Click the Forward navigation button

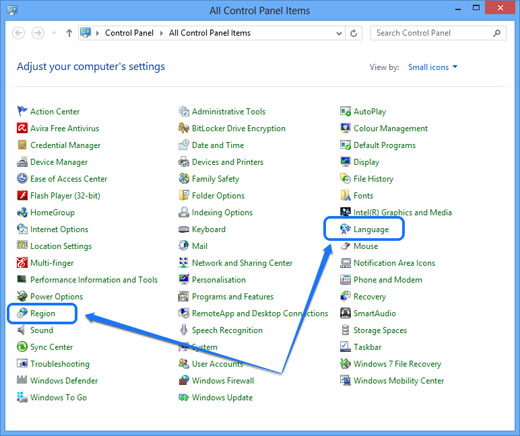click(x=38, y=33)
